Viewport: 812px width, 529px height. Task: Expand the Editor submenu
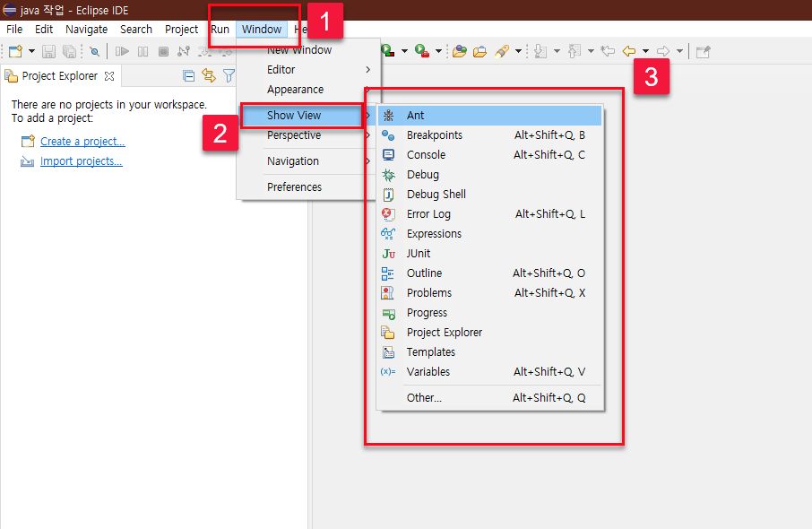[x=308, y=69]
